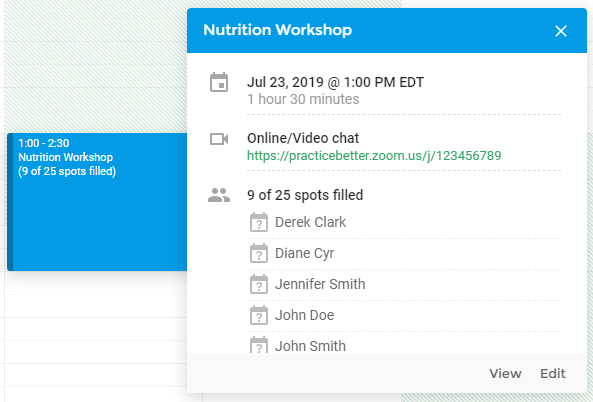Click status icon beside Derek Clark
The height and width of the screenshot is (402, 593).
point(259,222)
